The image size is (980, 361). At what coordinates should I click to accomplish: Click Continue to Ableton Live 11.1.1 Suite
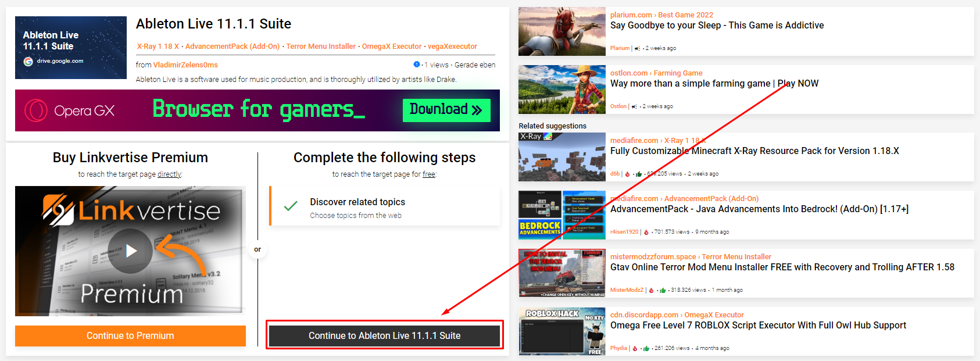(x=385, y=335)
